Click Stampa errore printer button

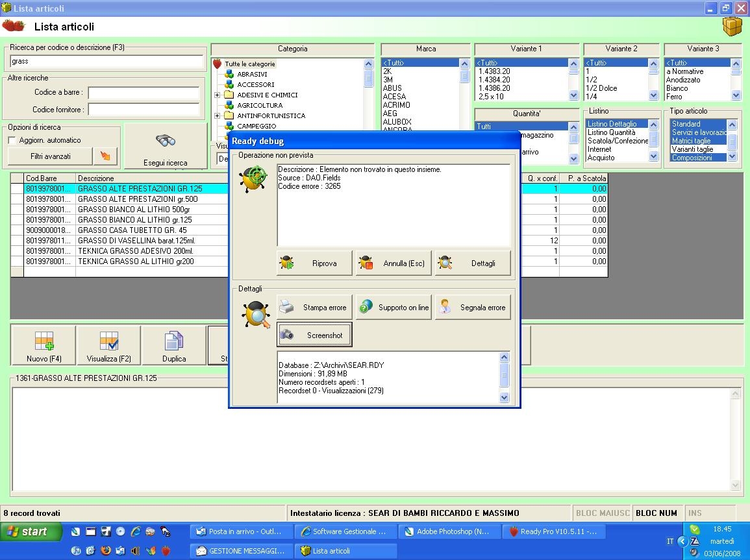[x=314, y=307]
